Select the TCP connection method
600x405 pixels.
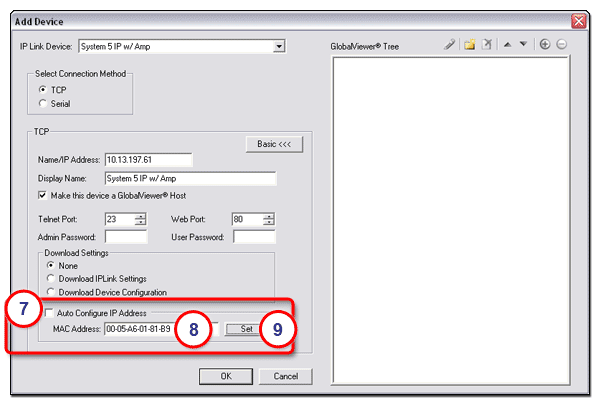(x=42, y=89)
